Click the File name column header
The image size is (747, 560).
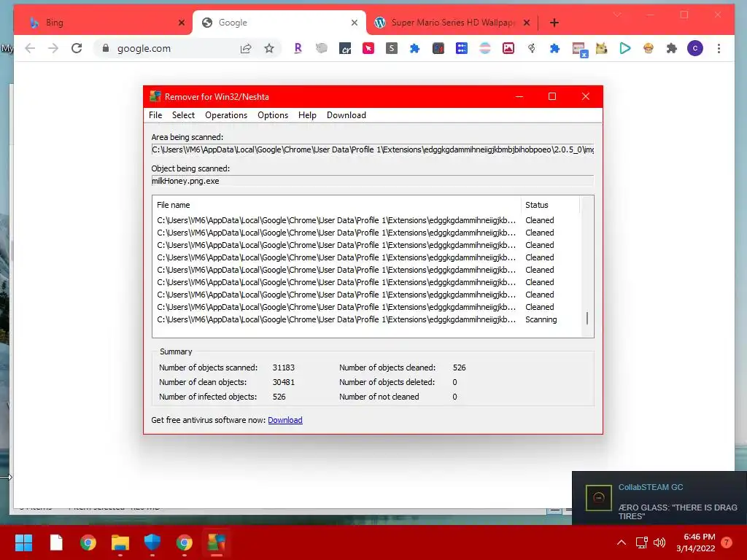pos(337,205)
